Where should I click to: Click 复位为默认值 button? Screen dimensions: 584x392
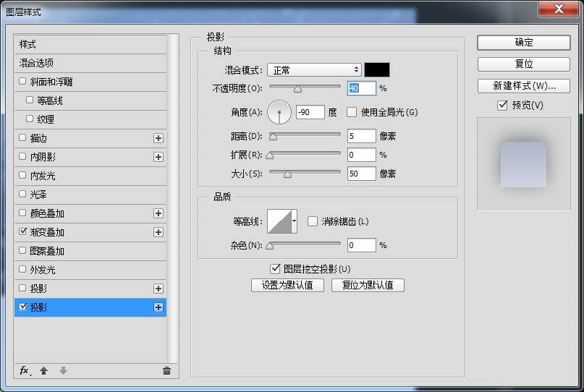368,285
